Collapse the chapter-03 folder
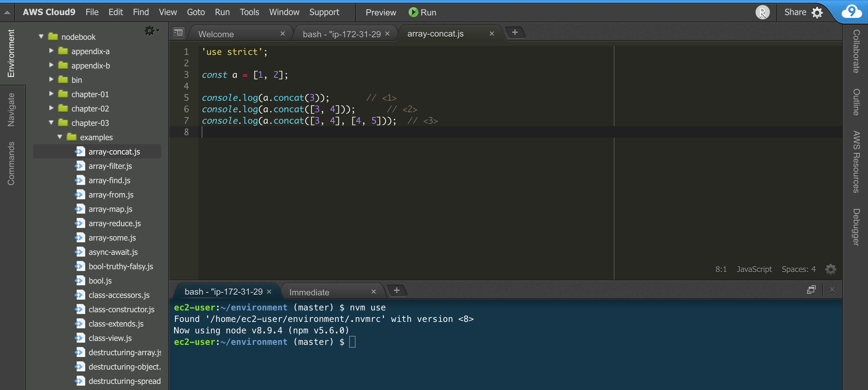Screen dimensions: 868x390 51,123
